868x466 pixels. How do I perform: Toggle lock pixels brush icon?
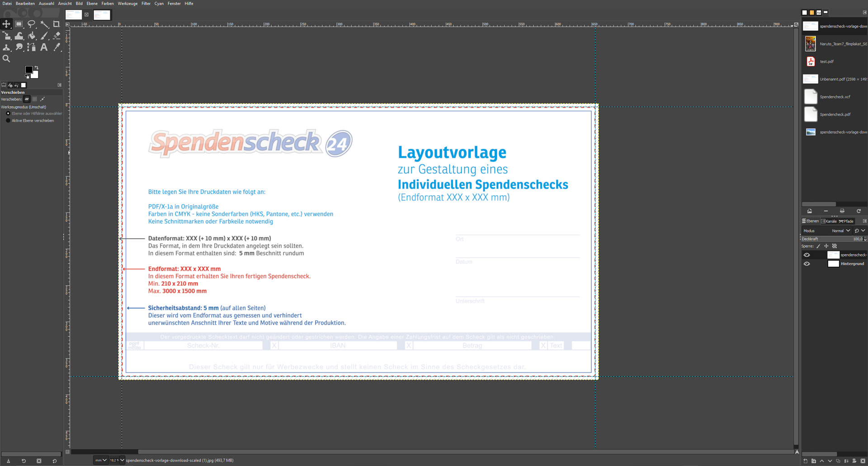click(818, 246)
